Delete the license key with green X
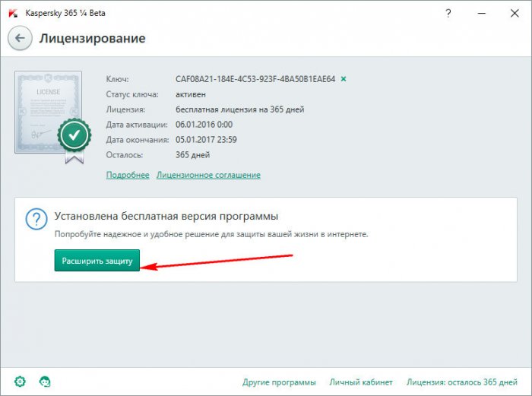The image size is (532, 396). (344, 79)
